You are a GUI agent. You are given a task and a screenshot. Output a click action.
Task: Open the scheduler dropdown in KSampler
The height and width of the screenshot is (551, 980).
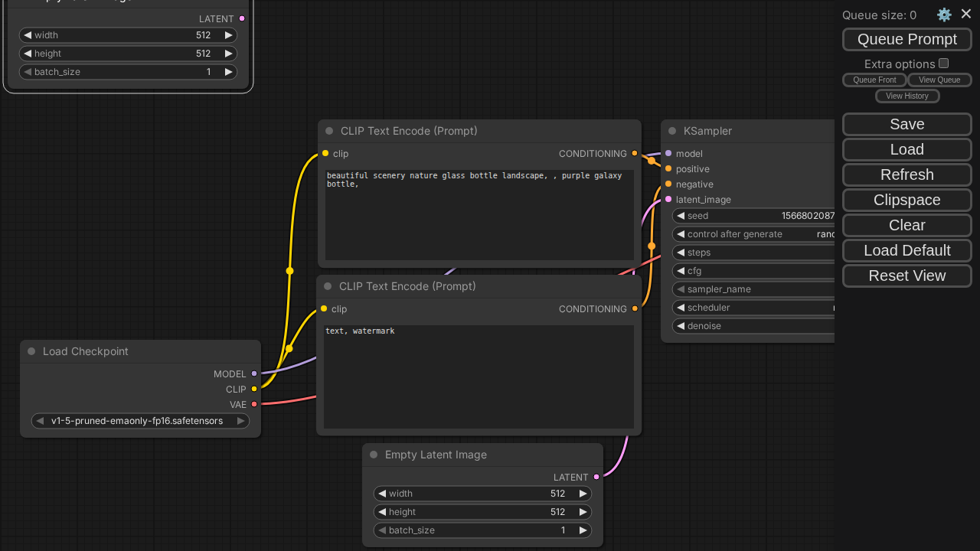754,308
